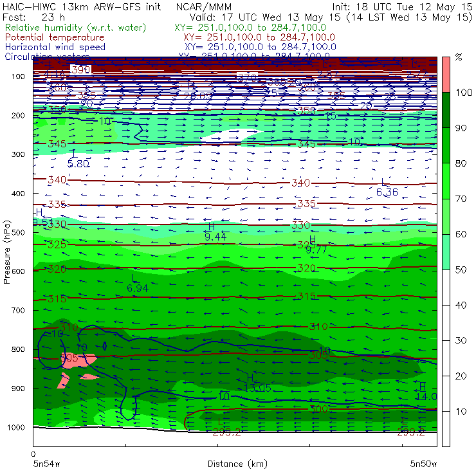476x476 pixels.
Task: Click the '5n54w' start location label
Action: [x=47, y=464]
